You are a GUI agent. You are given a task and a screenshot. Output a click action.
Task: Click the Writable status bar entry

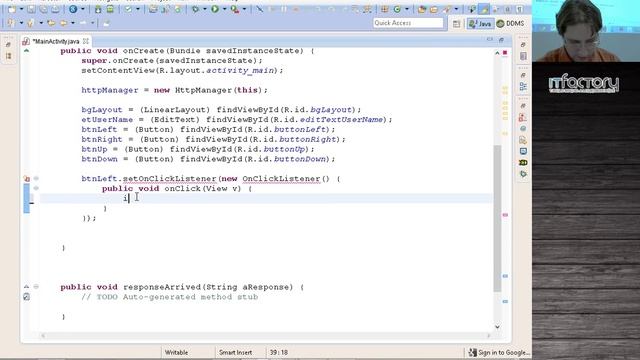(176, 352)
